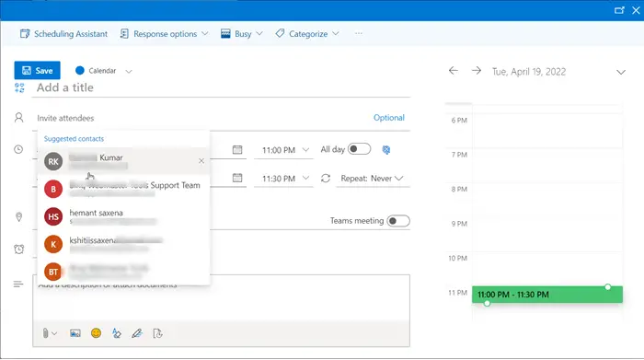The height and width of the screenshot is (360, 644).
Task: Select suggested contact kshitiissaxena
Action: [123, 244]
